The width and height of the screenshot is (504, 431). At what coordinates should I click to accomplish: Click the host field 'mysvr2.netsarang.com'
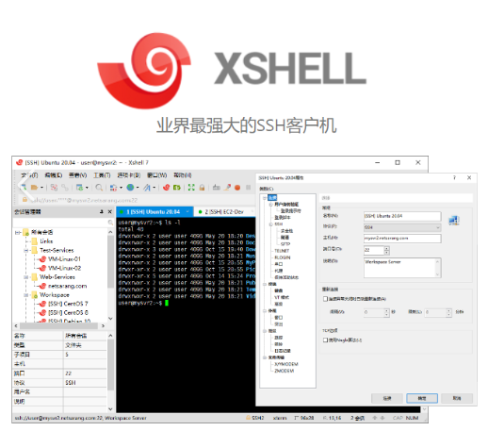click(x=402, y=239)
